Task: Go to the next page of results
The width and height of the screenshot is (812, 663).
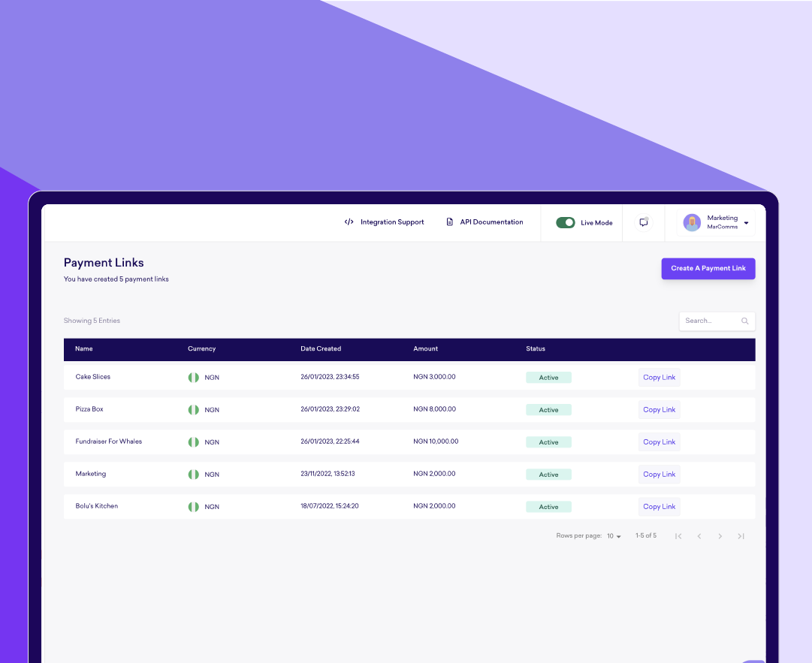Action: pyautogui.click(x=720, y=536)
